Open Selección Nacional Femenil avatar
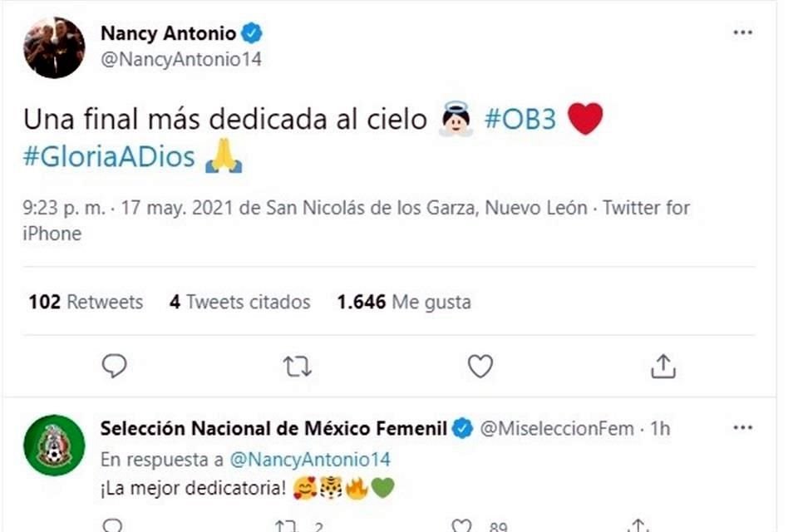Viewport: 798px width, 532px height. click(54, 445)
